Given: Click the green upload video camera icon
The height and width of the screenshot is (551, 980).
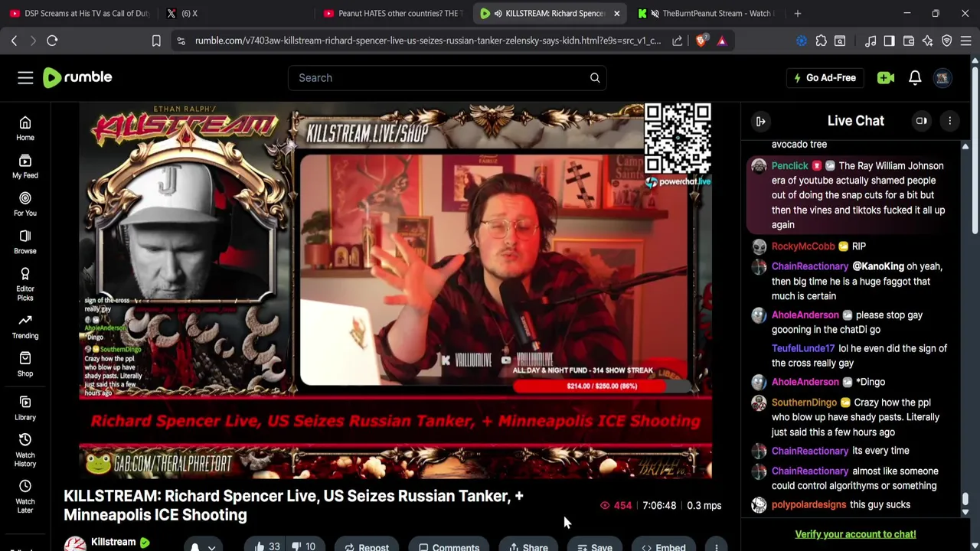Looking at the screenshot, I should coord(886,77).
